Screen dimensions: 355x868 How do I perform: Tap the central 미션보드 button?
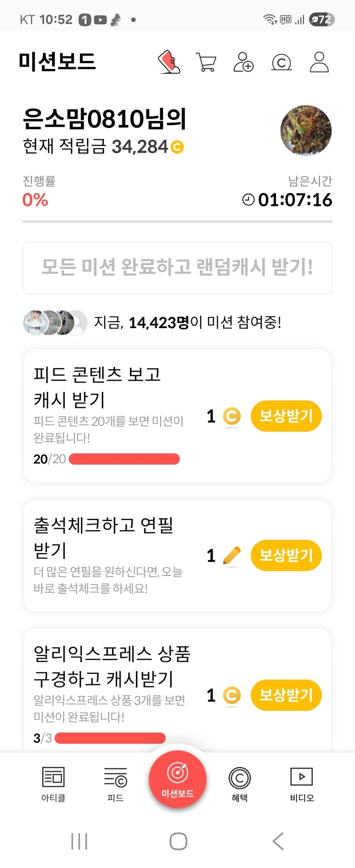click(177, 780)
